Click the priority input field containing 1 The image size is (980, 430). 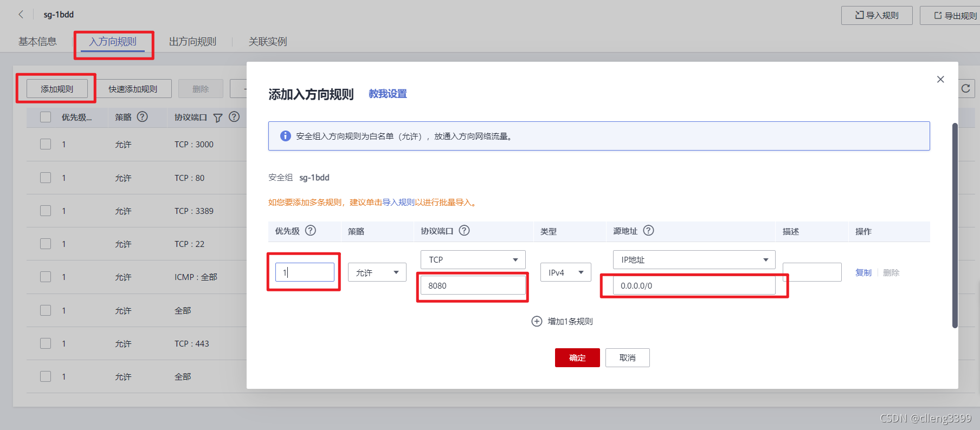click(305, 272)
